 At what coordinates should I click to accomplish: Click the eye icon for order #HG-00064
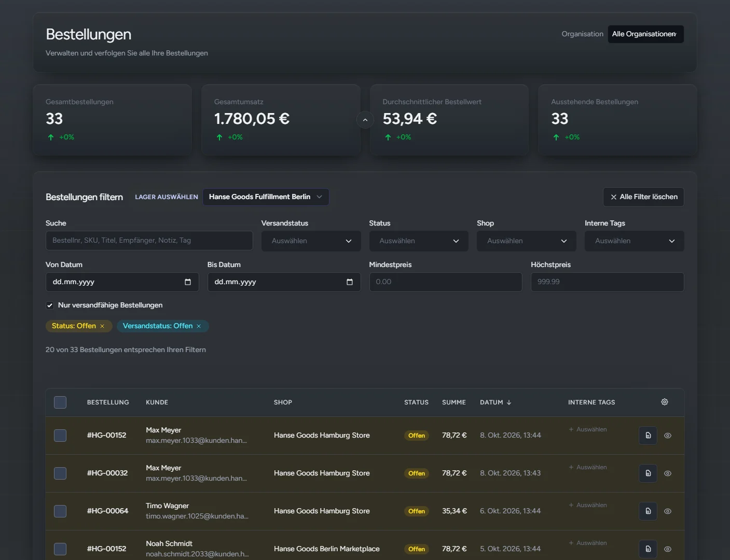(x=668, y=511)
